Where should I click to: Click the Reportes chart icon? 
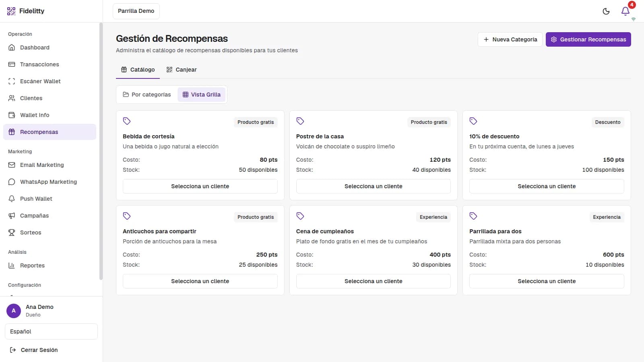pos(12,265)
